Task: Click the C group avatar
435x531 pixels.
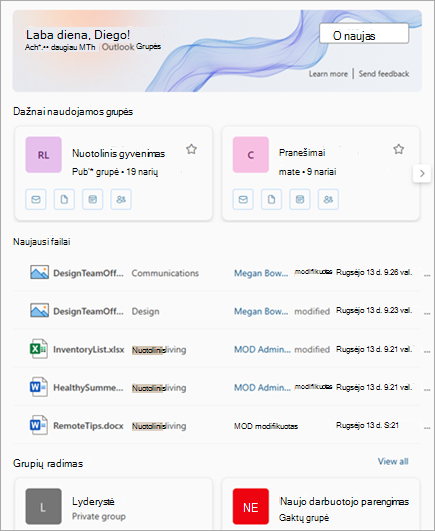Action: click(251, 155)
